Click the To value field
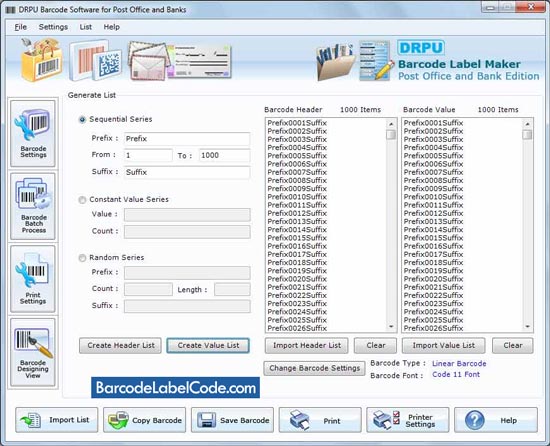Screen dimensions: 550x446 [224, 155]
